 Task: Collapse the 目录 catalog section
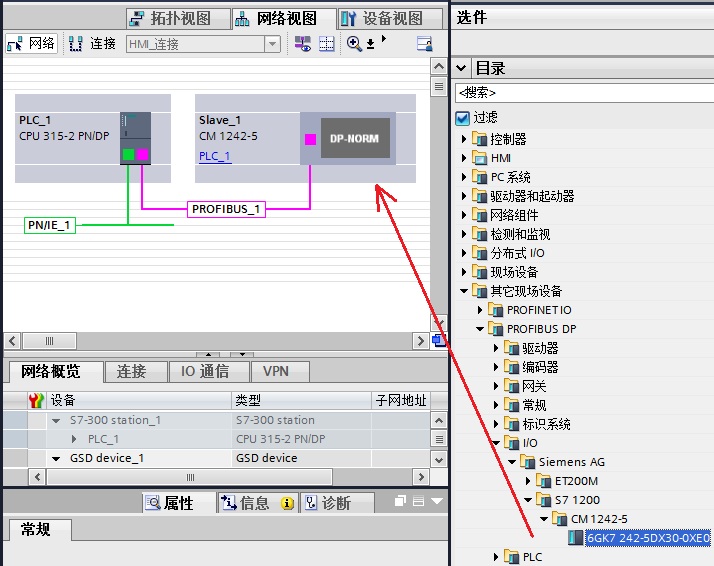pyautogui.click(x=461, y=68)
